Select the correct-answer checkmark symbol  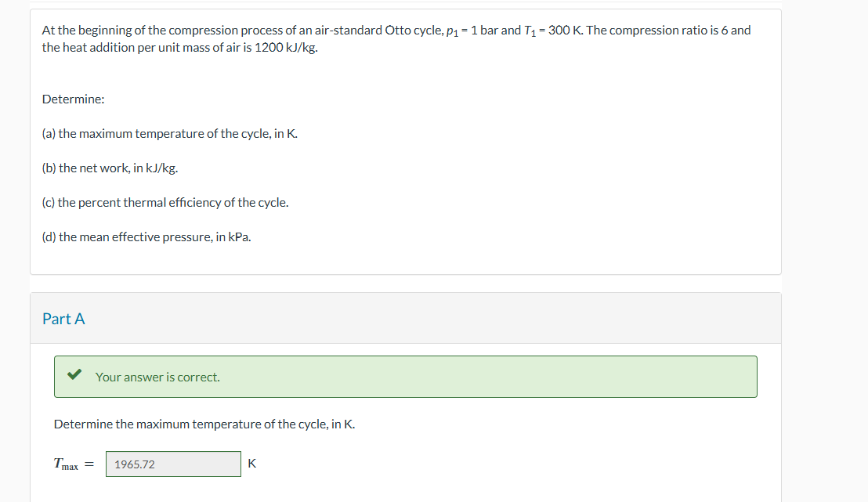tap(74, 374)
